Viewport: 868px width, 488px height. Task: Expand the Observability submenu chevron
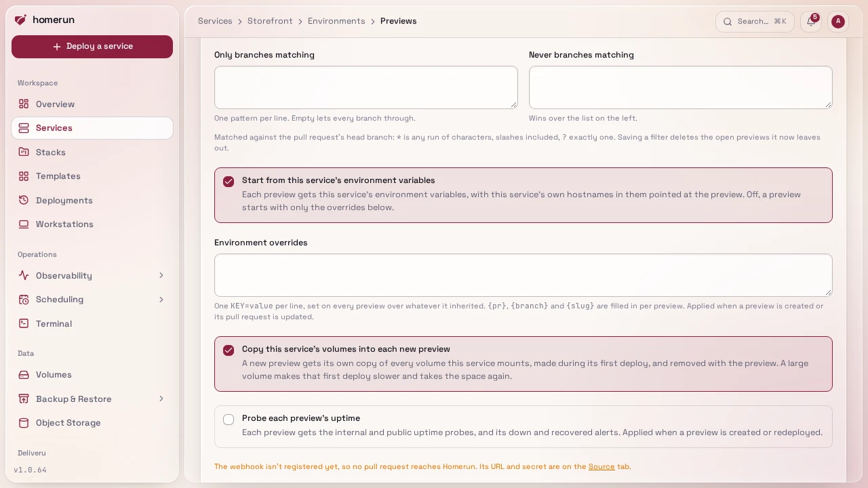coord(161,275)
